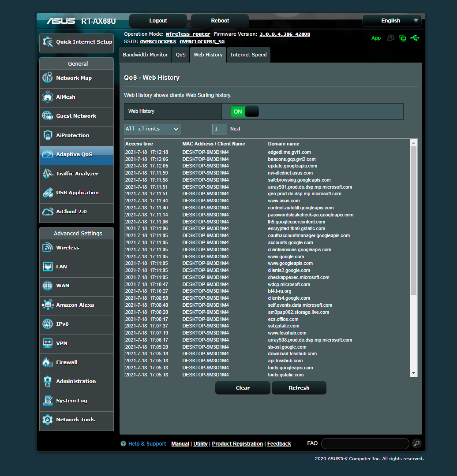
Task: Click the Traffic Analyzer icon
Action: point(48,174)
